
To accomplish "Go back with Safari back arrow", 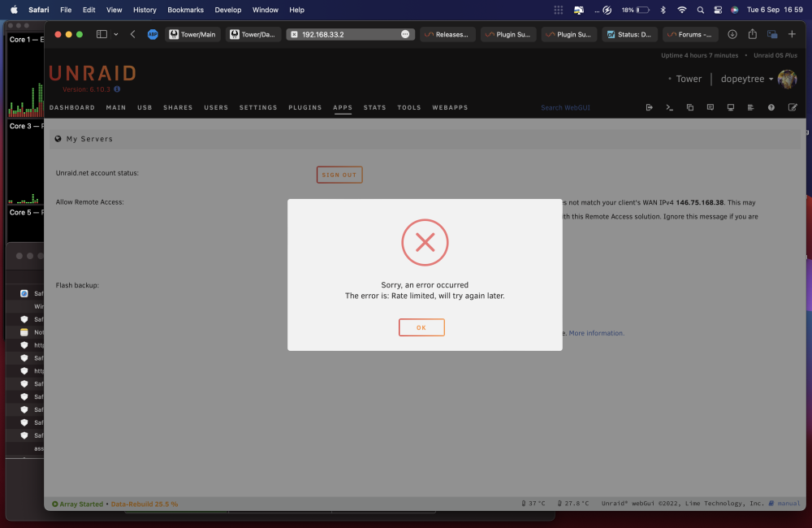I will 133,34.
